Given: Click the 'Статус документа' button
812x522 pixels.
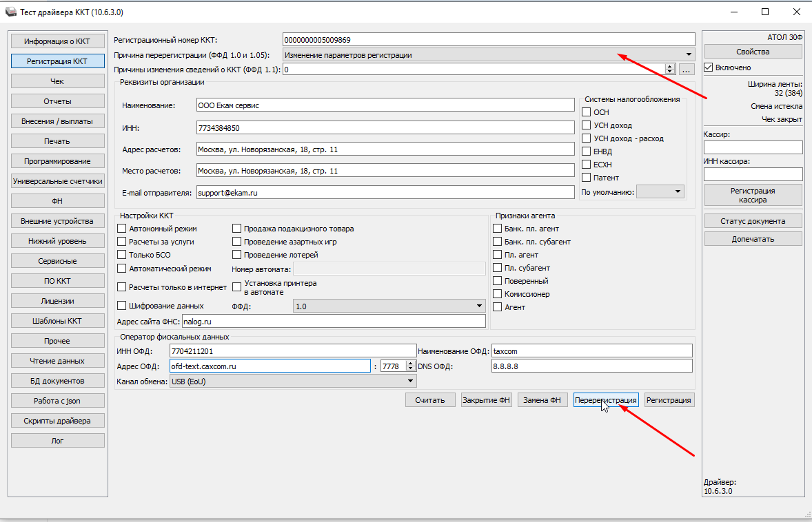Looking at the screenshot, I should 753,221.
